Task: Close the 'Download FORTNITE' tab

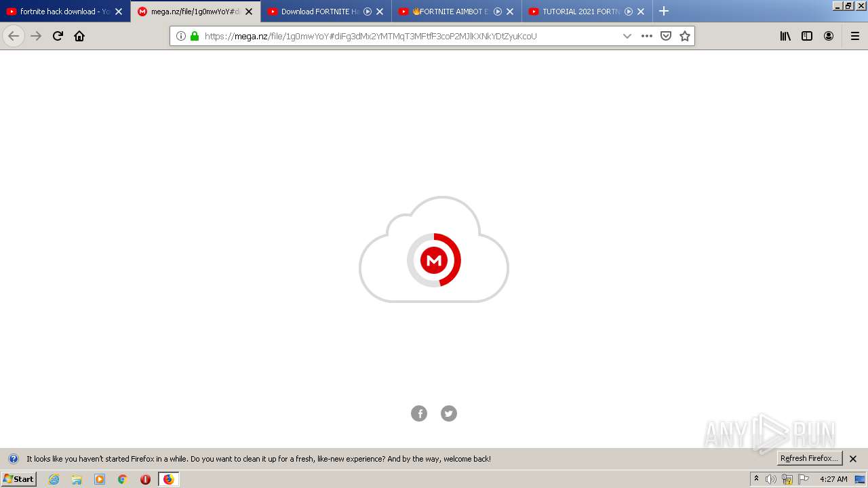Action: click(x=380, y=12)
